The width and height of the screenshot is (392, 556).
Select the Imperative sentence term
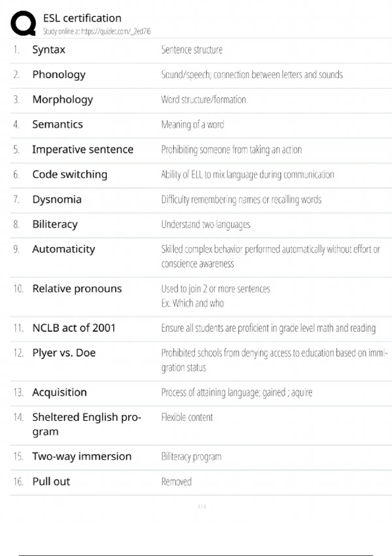(83, 149)
